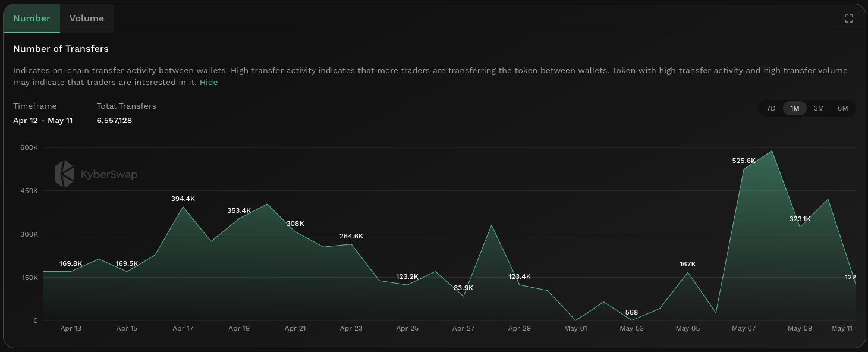Click the KyberSwap logo watermark
This screenshot has width=868, height=352.
96,174
